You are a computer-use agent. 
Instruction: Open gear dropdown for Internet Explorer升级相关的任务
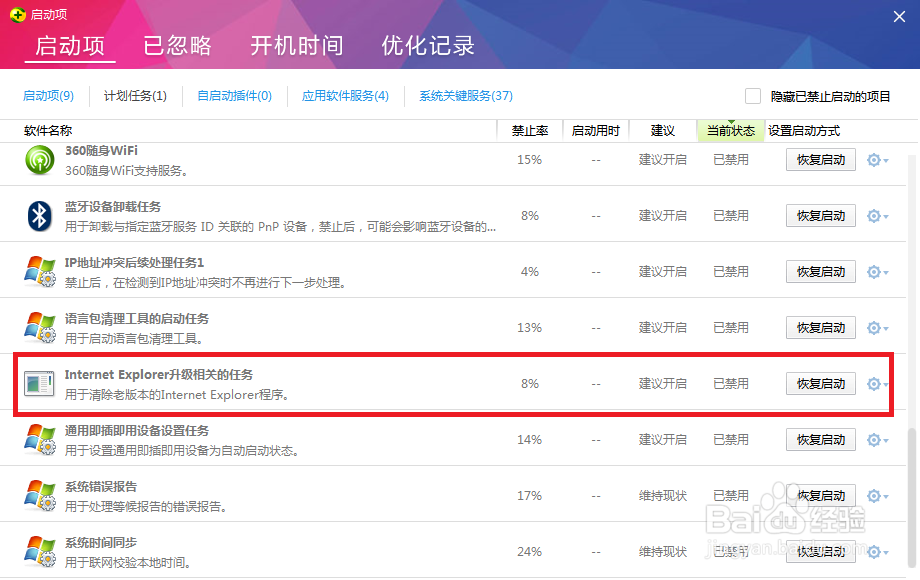pos(877,384)
